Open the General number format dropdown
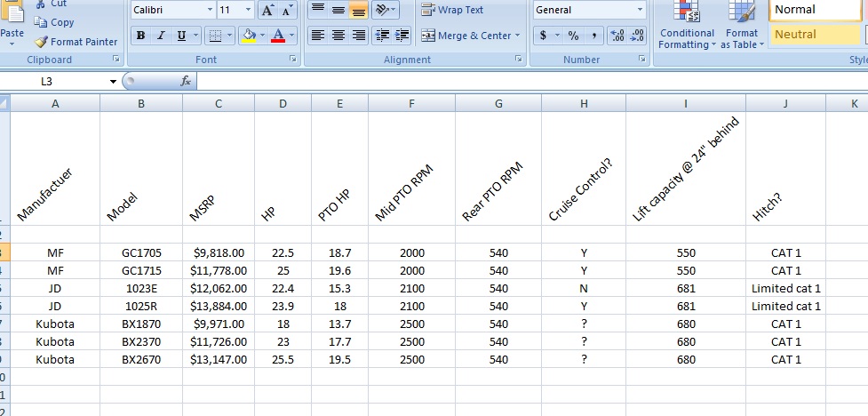The width and height of the screenshot is (868, 416). point(641,10)
